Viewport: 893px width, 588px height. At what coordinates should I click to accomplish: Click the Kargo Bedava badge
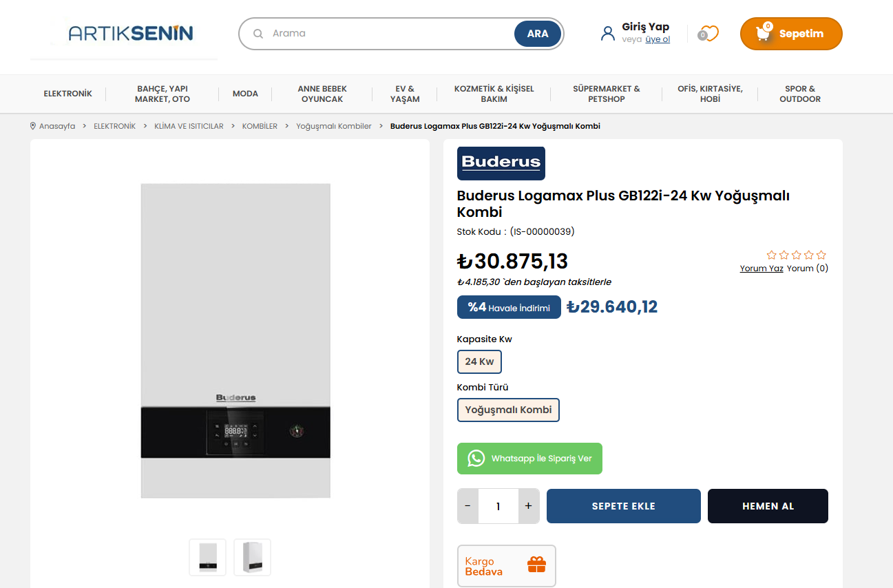[x=506, y=566]
